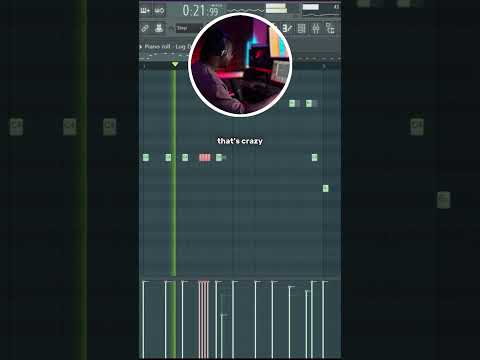Click the red selected velocity bars

(x=204, y=319)
